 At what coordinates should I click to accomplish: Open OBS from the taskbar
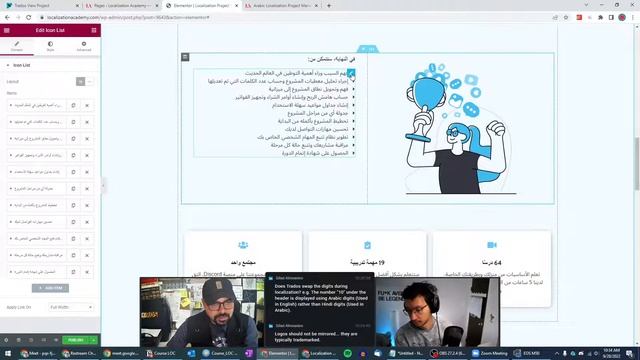[449, 353]
